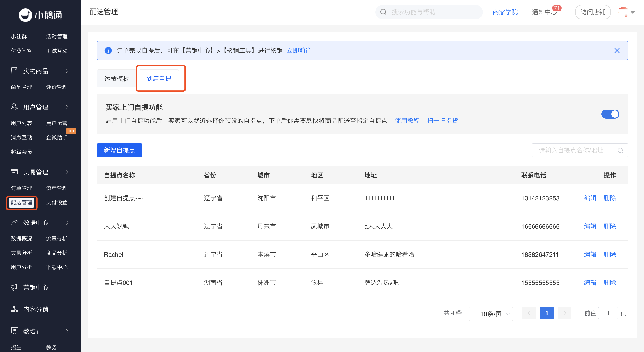Delete the Rachel pickup point
This screenshot has height=352, width=644.
coord(610,254)
